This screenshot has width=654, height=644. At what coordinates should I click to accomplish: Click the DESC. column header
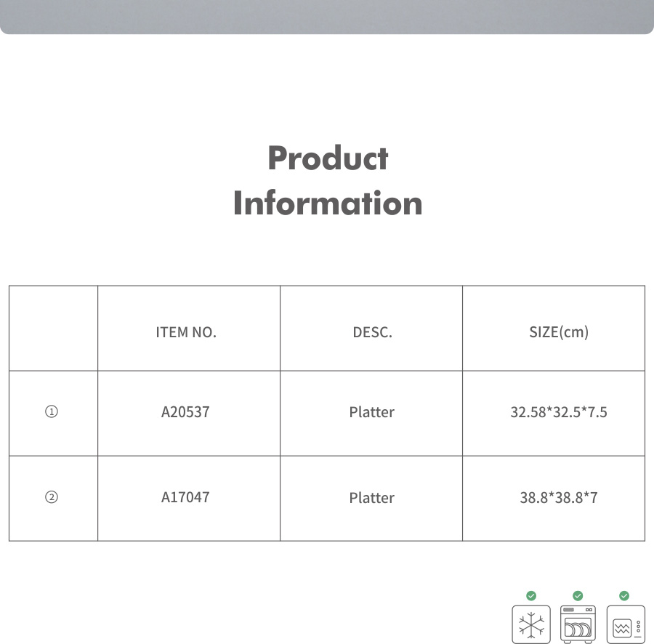pyautogui.click(x=372, y=333)
